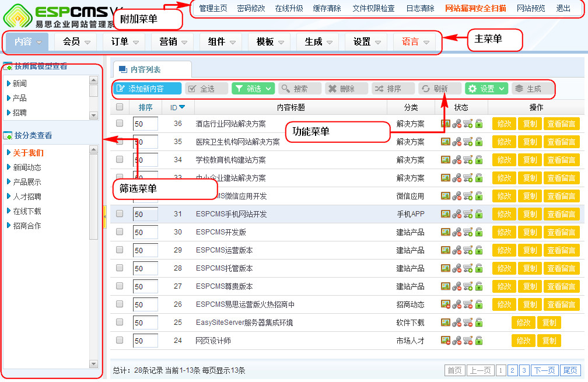Viewport: 588px width, 382px height.
Task: Select the ESPCMS手机网站开发 row checkbox
Action: [x=120, y=213]
